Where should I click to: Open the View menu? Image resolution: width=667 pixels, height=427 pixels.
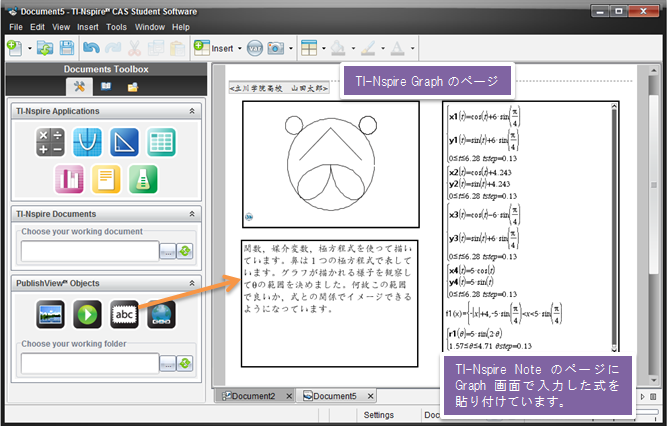(61, 27)
